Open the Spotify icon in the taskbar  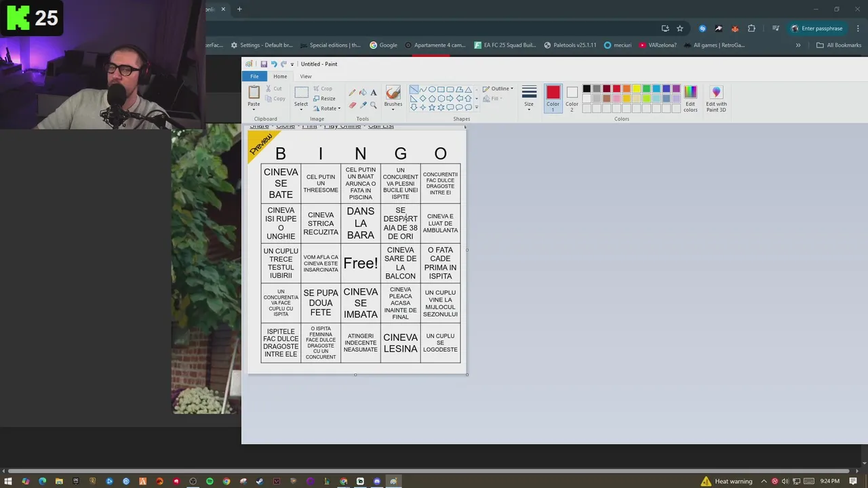tap(210, 481)
